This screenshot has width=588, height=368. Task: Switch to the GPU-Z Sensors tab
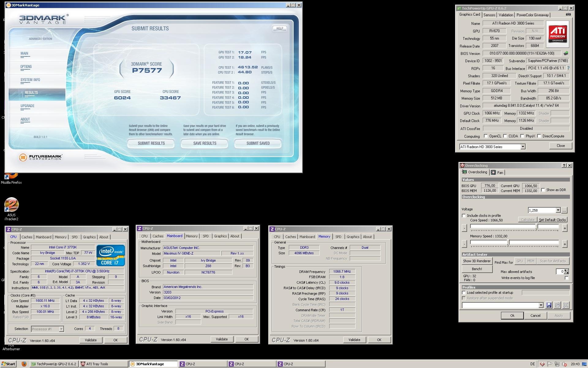click(x=489, y=15)
